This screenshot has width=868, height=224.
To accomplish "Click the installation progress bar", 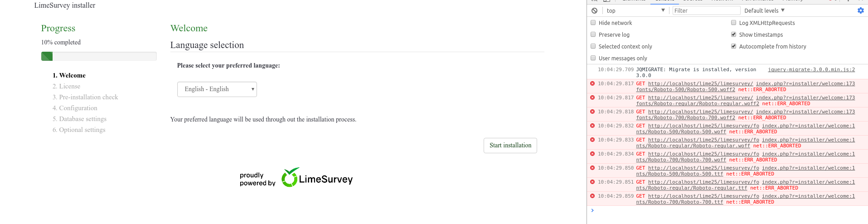I will [x=99, y=56].
